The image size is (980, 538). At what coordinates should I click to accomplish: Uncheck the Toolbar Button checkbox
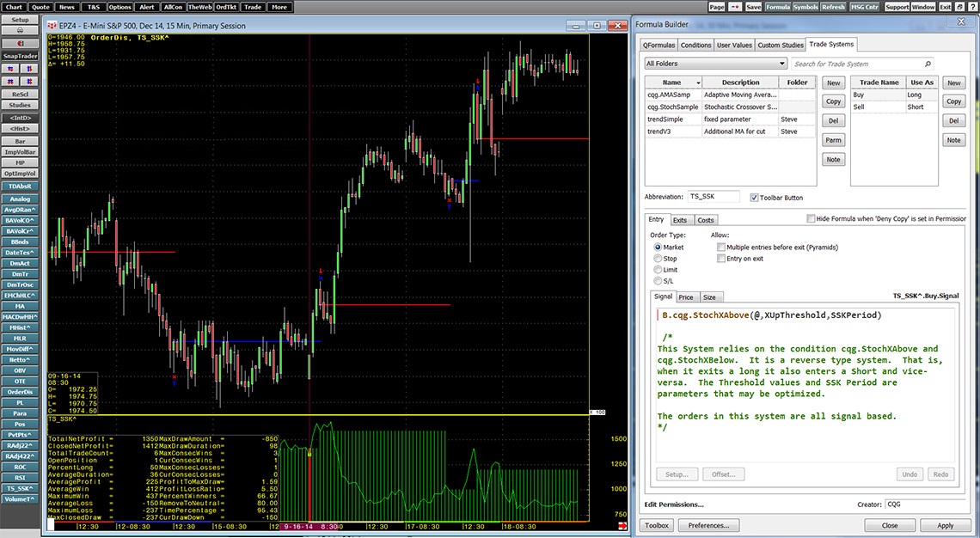(x=754, y=197)
